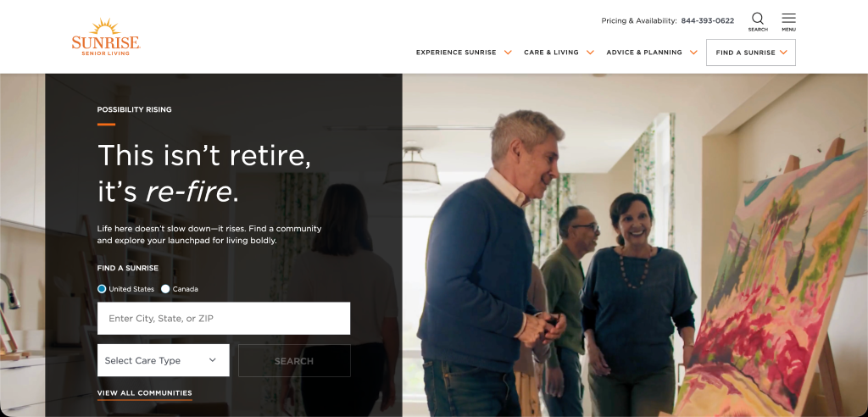Image resolution: width=868 pixels, height=417 pixels.
Task: Open the hamburger menu icon
Action: [x=789, y=19]
